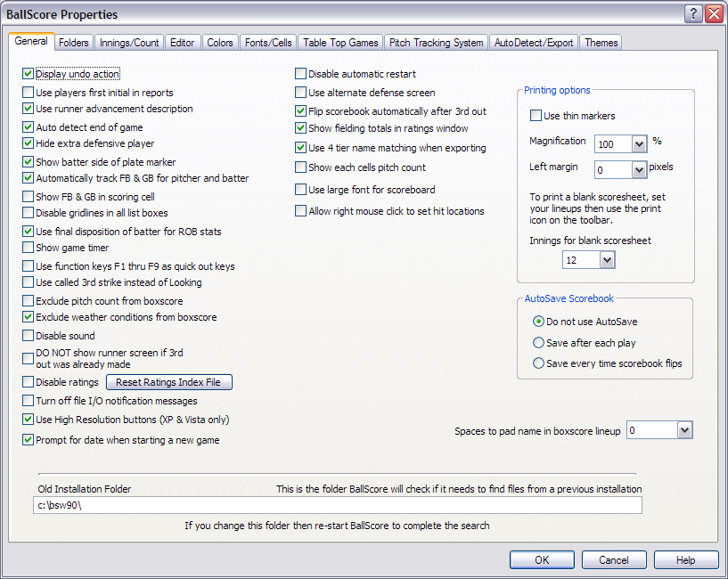Enable Show each cells pitch count
This screenshot has height=579, width=728.
(x=300, y=167)
